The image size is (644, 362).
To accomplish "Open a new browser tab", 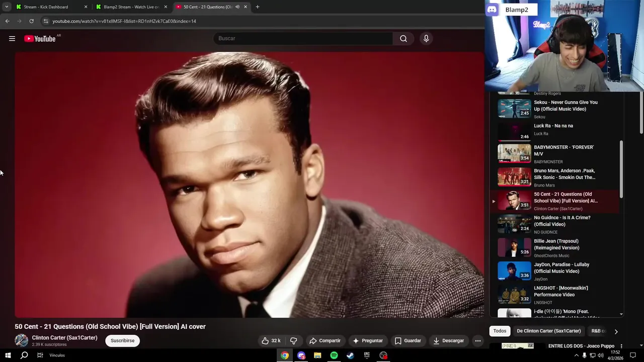I will (x=257, y=7).
